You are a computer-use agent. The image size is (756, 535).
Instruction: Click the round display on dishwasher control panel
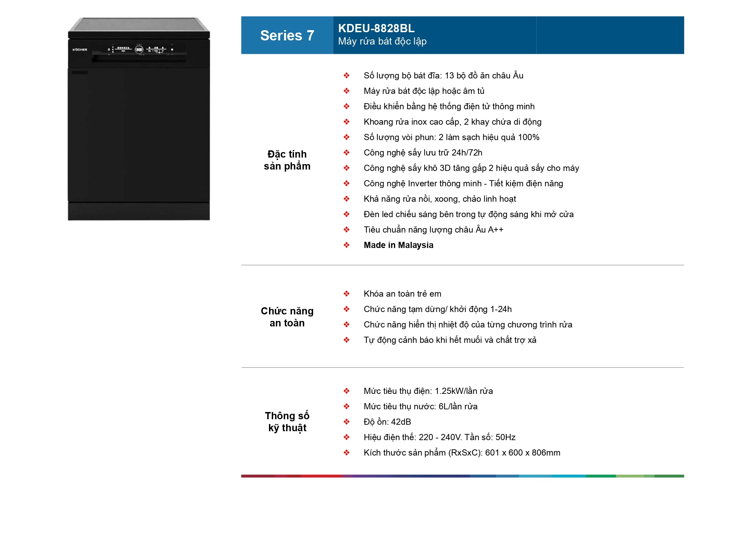pyautogui.click(x=139, y=50)
